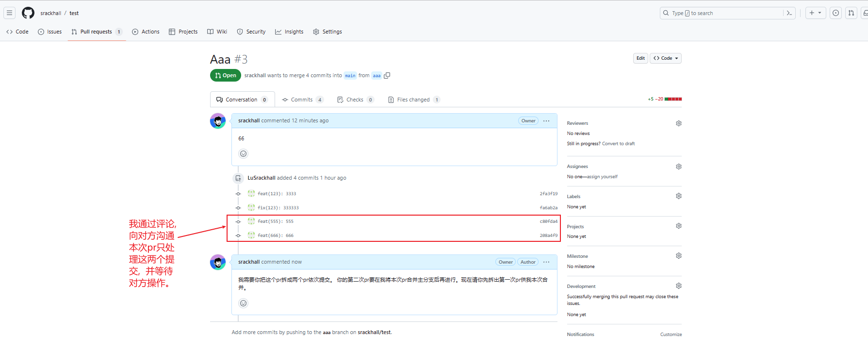Click the Convert to draft link
The image size is (868, 337).
[x=618, y=144]
